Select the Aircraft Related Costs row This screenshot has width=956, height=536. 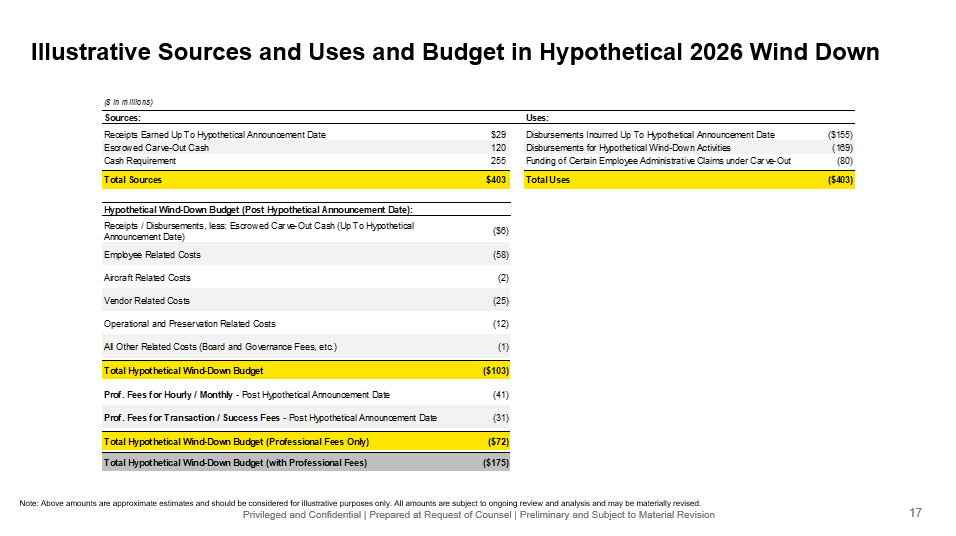pyautogui.click(x=305, y=278)
